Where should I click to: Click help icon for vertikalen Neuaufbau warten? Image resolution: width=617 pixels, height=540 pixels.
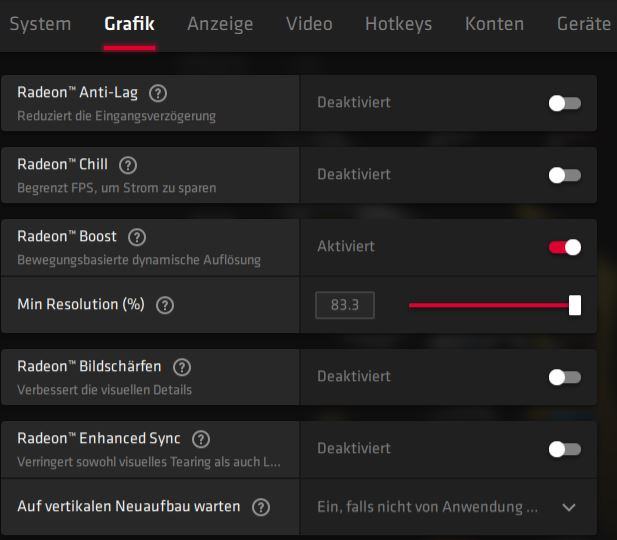[261, 507]
